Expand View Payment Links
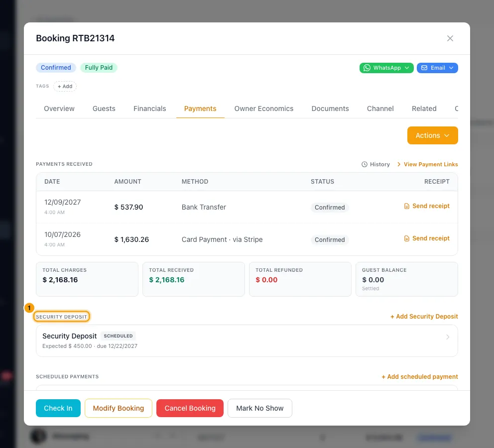Image resolution: width=494 pixels, height=448 pixels. [x=428, y=164]
